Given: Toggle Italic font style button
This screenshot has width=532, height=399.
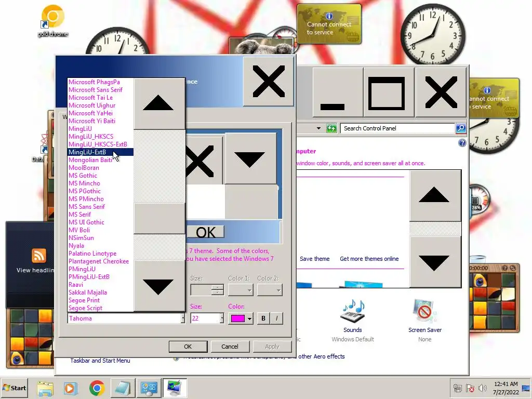Looking at the screenshot, I should 276,318.
